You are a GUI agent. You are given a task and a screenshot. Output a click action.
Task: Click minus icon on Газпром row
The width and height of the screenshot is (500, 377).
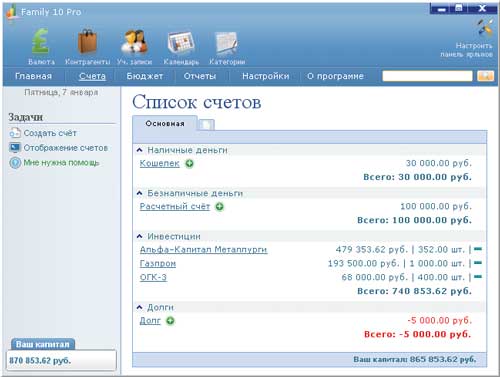[478, 263]
